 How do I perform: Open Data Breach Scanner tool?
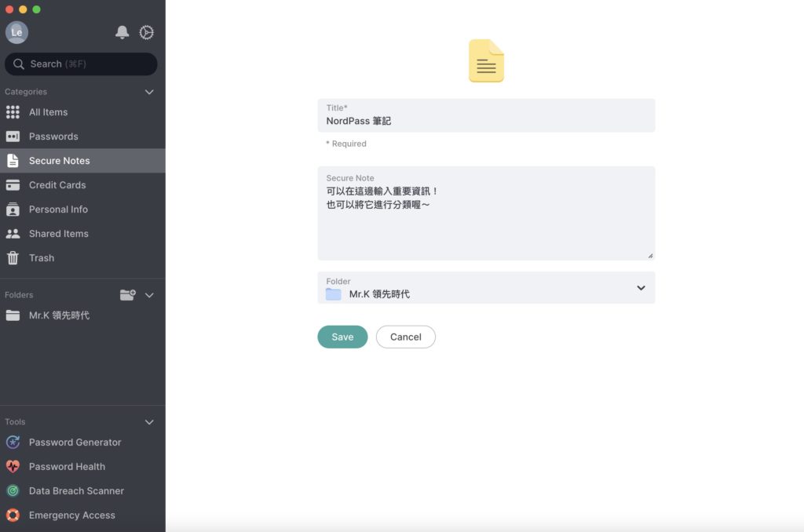82,491
